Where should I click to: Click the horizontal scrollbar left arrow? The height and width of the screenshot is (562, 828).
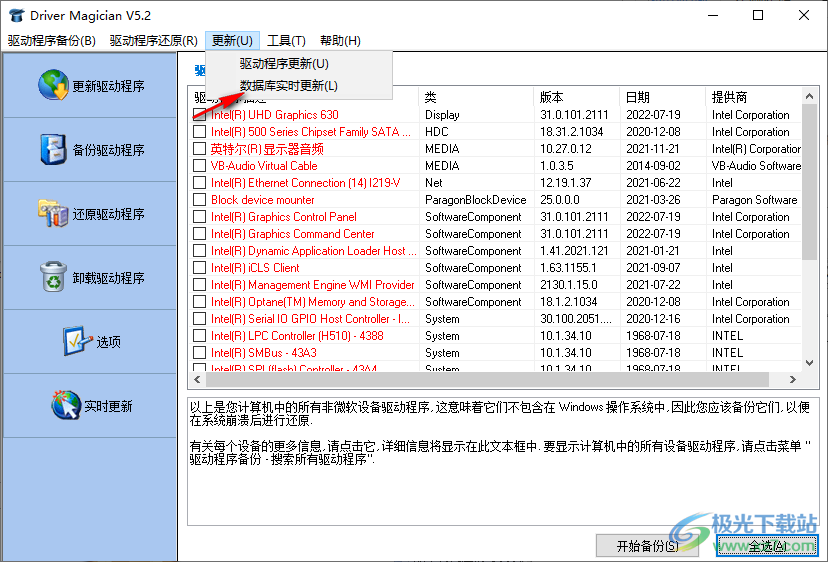197,379
